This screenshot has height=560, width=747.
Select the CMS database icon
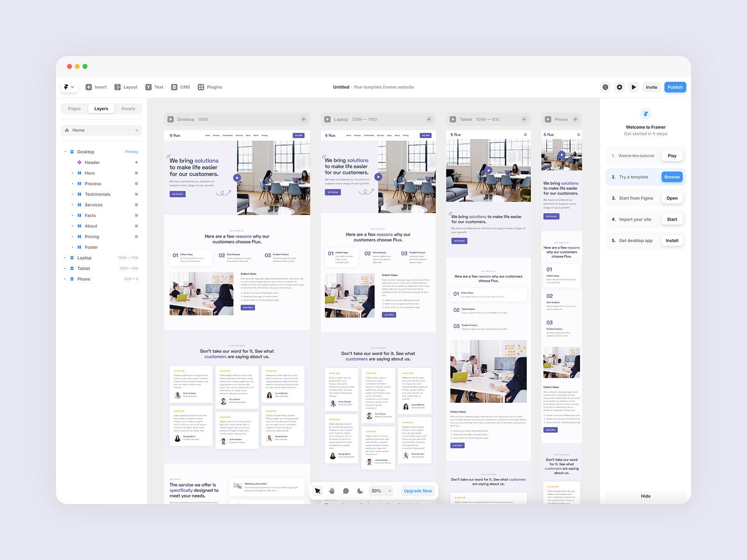[174, 87]
